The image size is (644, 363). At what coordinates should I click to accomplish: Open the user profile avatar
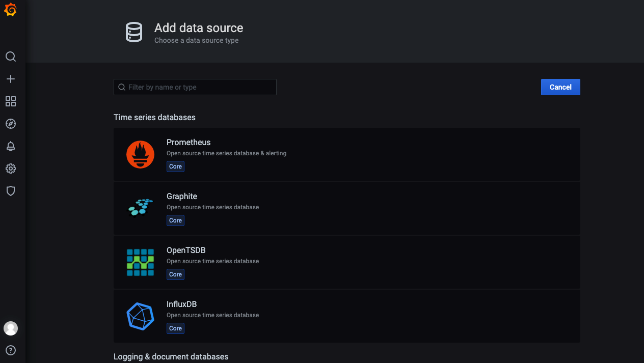pos(11,328)
